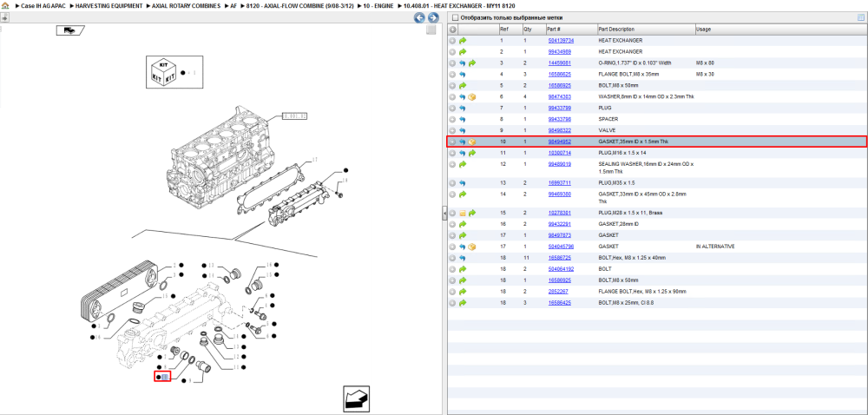
Task: Click blue arrow in BOLT 16586725 row
Action: tap(463, 258)
